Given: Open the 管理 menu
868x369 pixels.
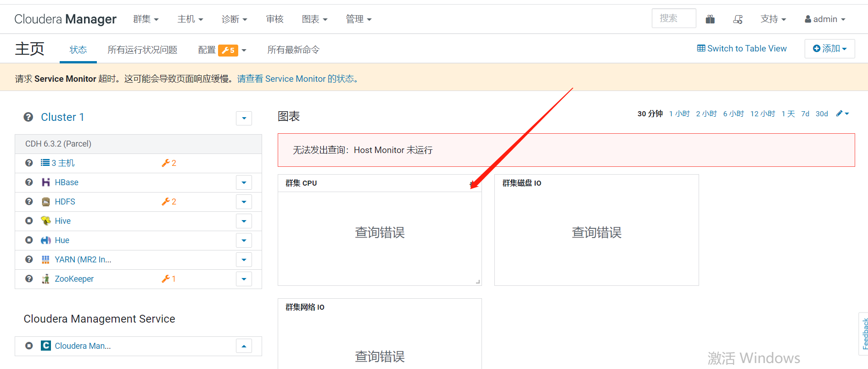Looking at the screenshot, I should (359, 19).
